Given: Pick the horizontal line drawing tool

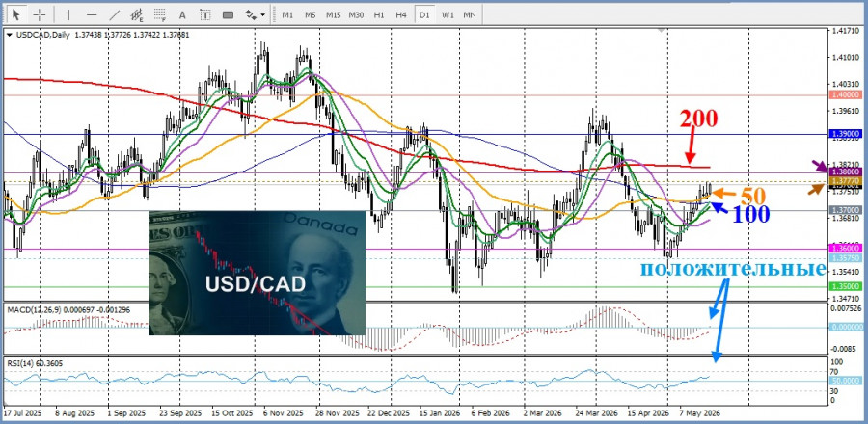Looking at the screenshot, I should pos(92,14).
